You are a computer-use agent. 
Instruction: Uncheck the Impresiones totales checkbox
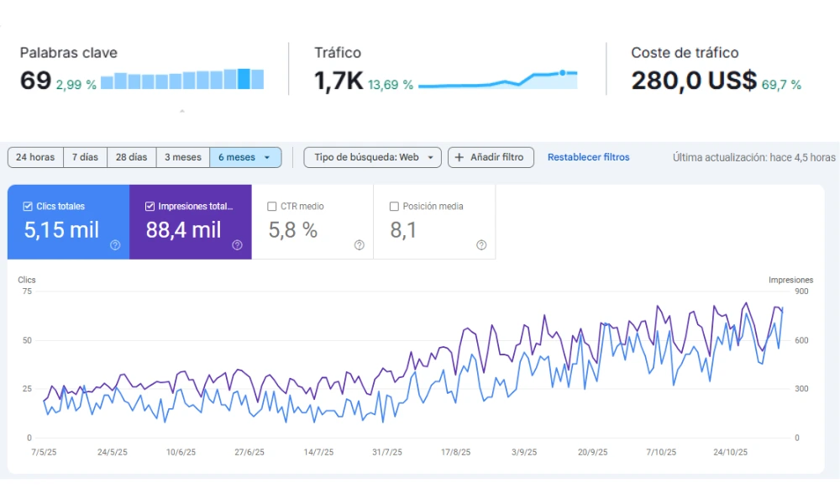(150, 206)
